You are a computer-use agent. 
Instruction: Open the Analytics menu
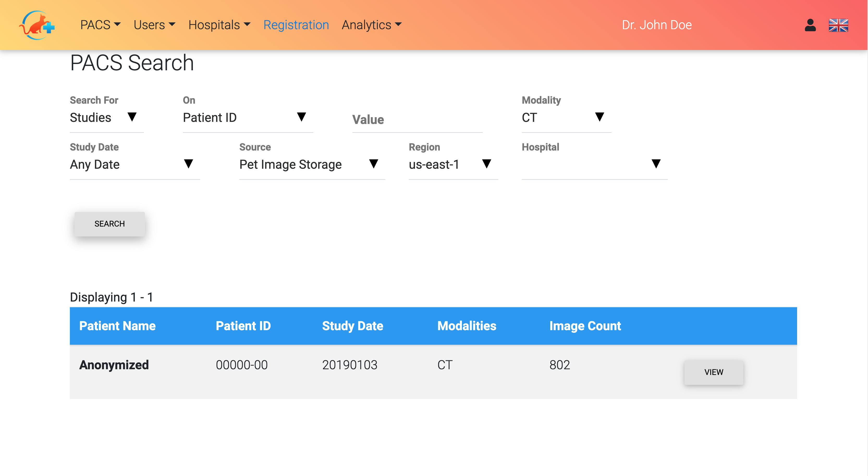(x=372, y=25)
